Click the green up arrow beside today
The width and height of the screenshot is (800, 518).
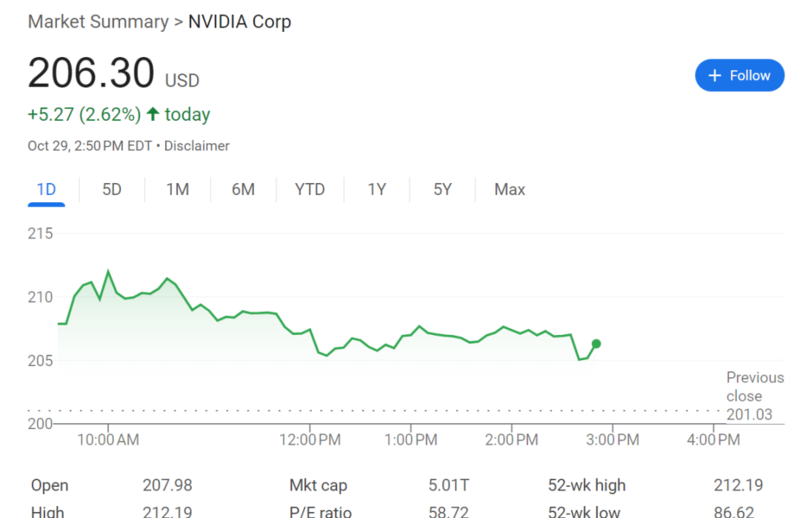[x=153, y=114]
